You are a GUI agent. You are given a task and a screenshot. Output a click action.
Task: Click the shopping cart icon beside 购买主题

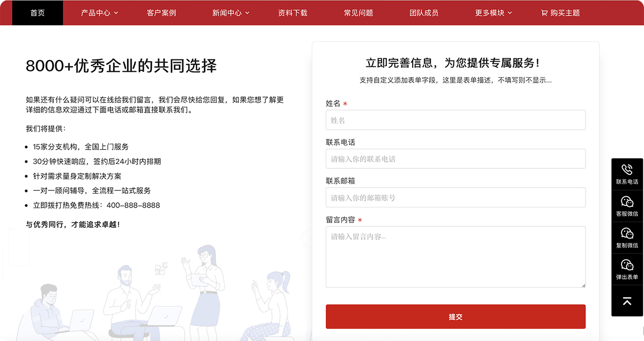[544, 13]
